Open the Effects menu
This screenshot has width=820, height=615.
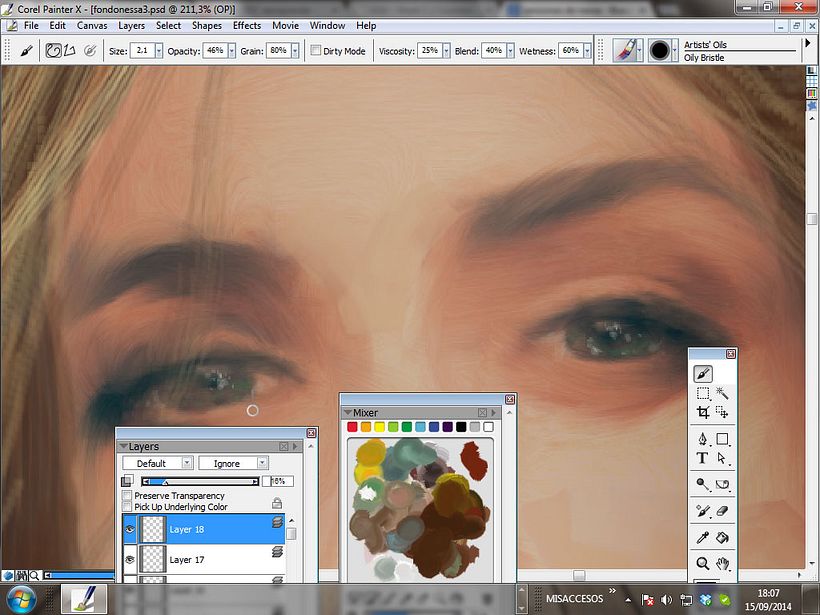(x=246, y=25)
